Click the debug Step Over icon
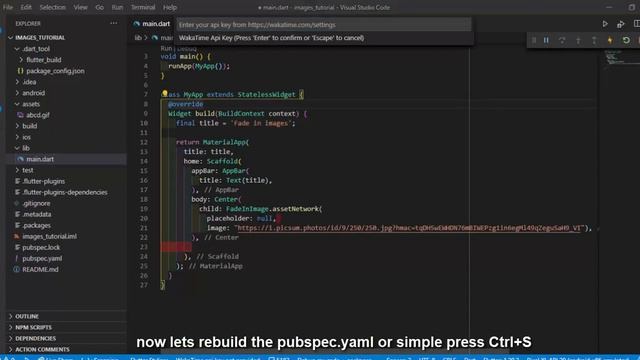 click(562, 40)
